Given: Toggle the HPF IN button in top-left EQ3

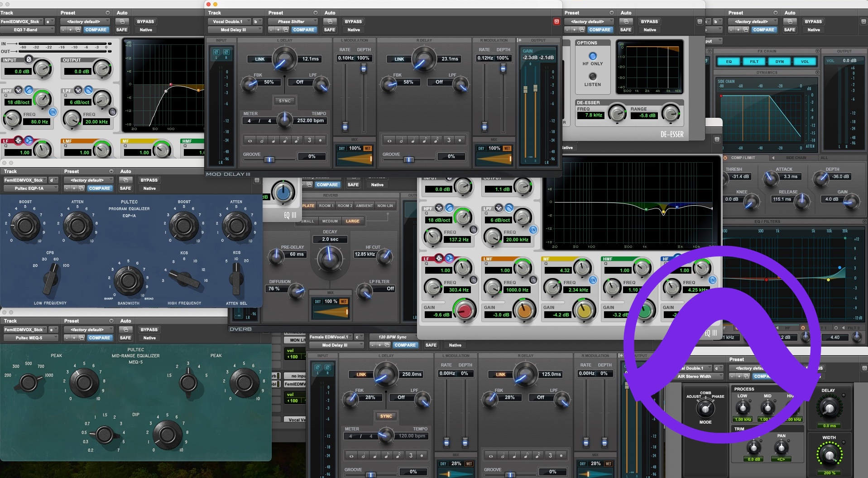Looking at the screenshot, I should pyautogui.click(x=53, y=112).
